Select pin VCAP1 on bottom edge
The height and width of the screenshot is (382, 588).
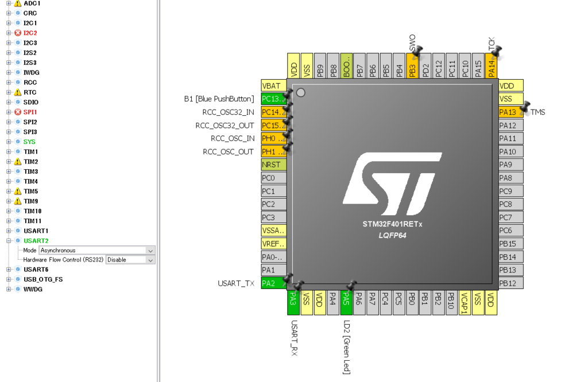(465, 303)
